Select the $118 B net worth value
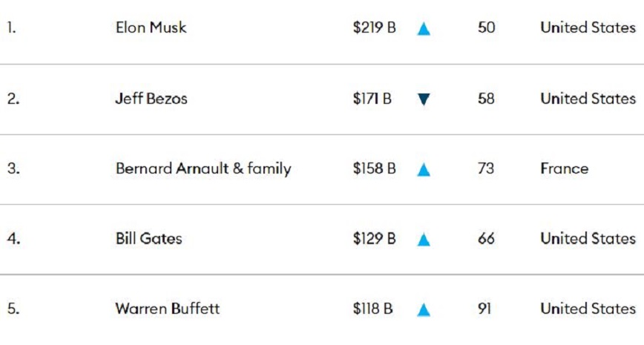644x345 pixels. point(373,309)
